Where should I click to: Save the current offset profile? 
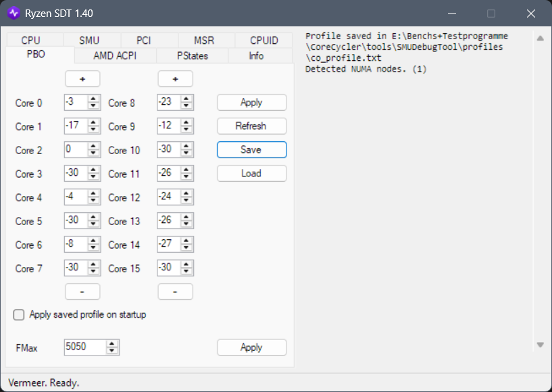[x=252, y=149]
